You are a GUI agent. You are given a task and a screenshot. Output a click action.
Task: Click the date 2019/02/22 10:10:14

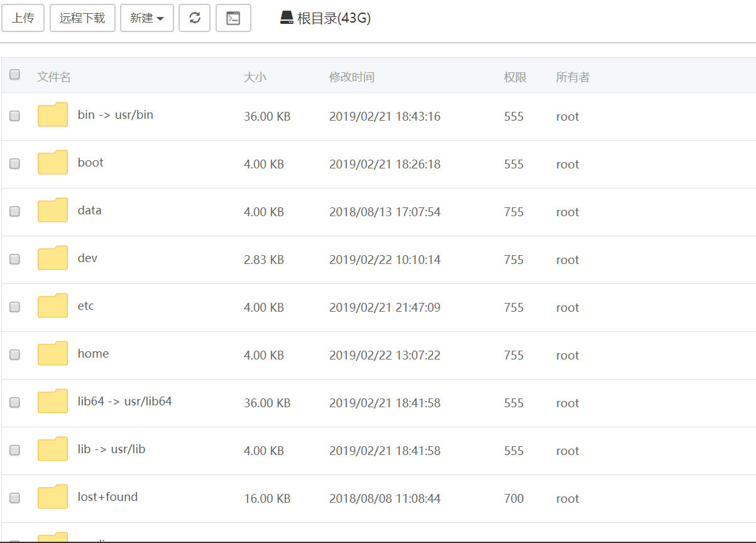click(x=385, y=260)
